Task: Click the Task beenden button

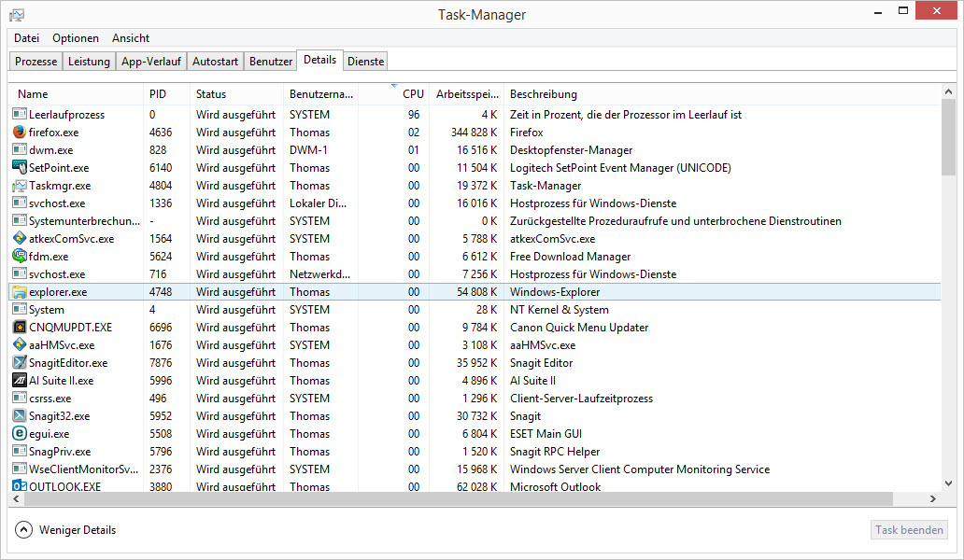Action: point(909,529)
